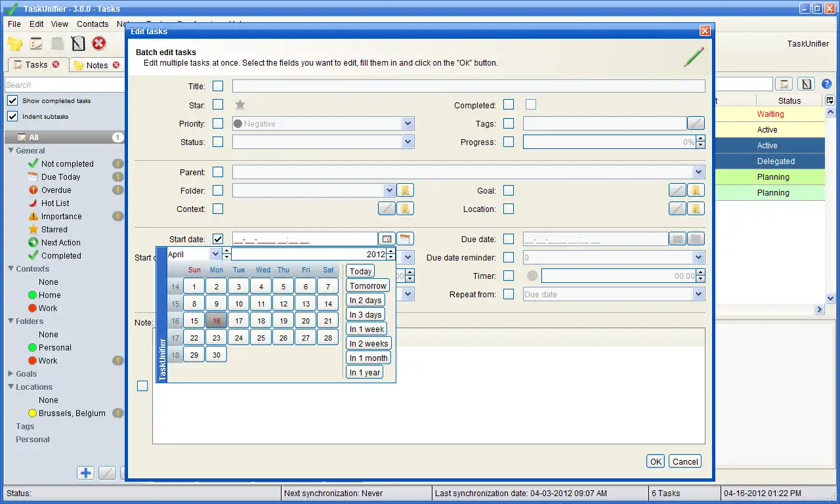
Task: Click edit icon next to Location field
Action: pyautogui.click(x=677, y=209)
